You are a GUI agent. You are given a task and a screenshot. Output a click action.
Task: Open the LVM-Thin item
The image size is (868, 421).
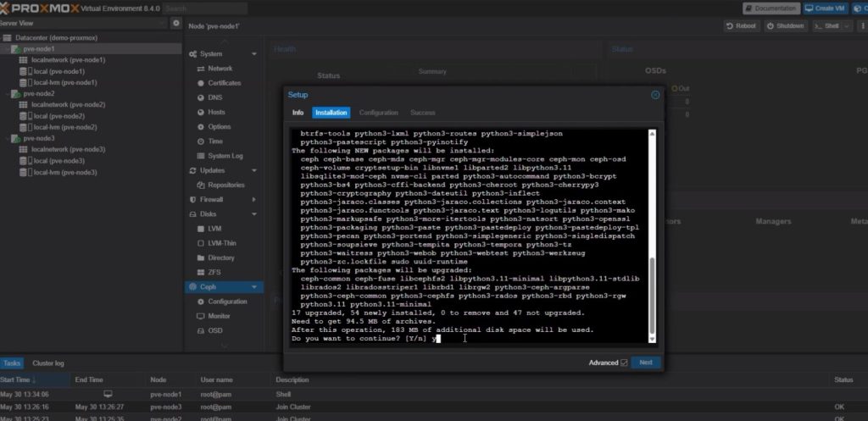(x=222, y=243)
